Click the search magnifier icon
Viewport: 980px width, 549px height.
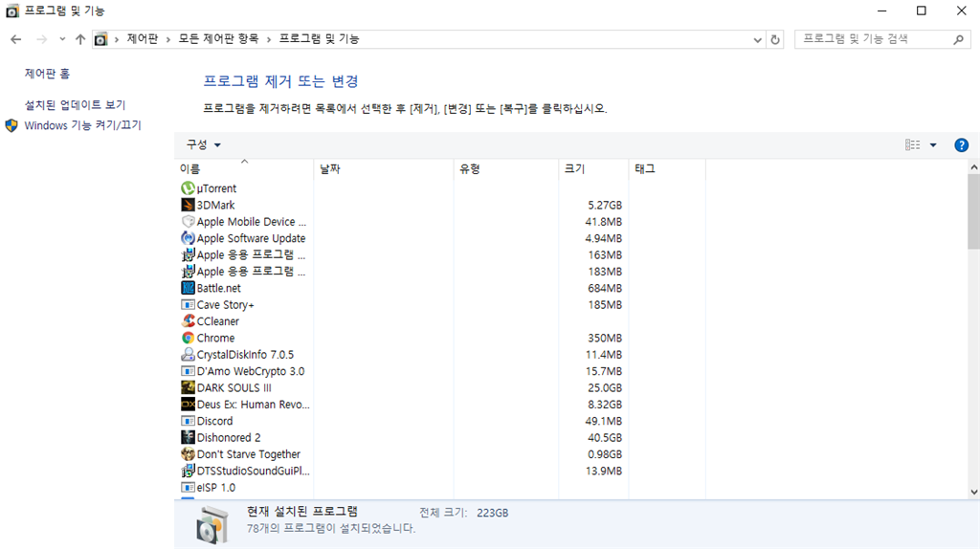(x=958, y=39)
